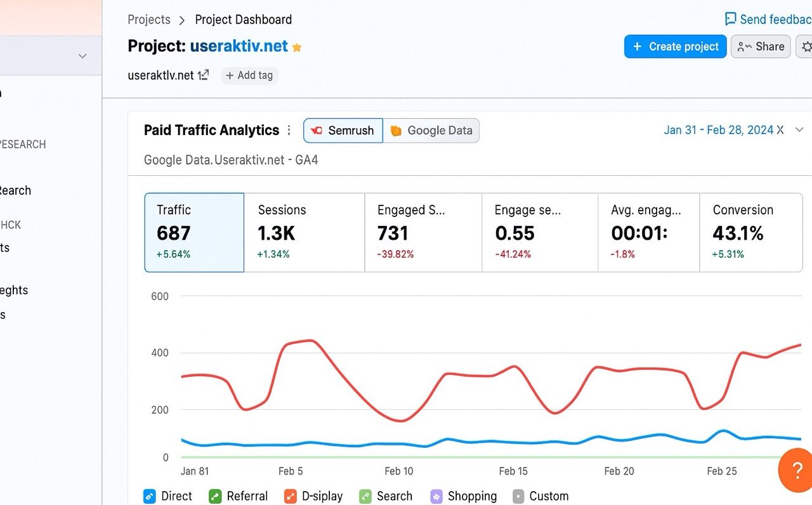Viewport: 812px width, 505px height.
Task: Go to Projects breadcrumb link
Action: [149, 20]
